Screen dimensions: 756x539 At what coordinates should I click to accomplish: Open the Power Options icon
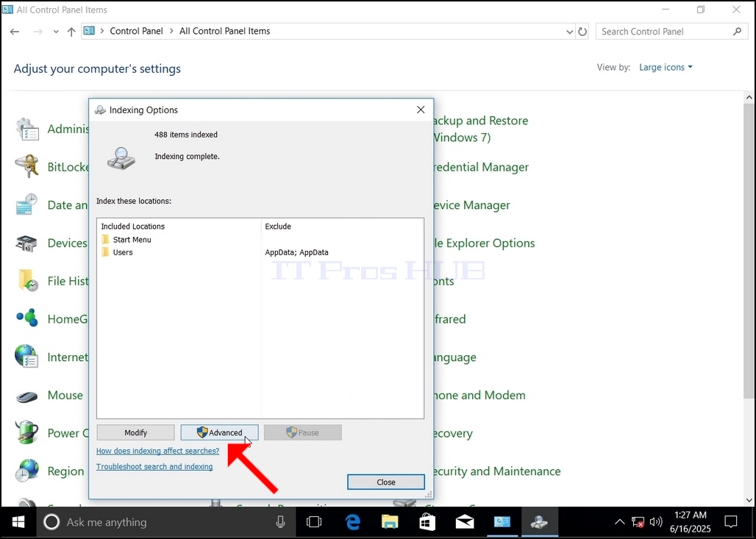tap(27, 432)
